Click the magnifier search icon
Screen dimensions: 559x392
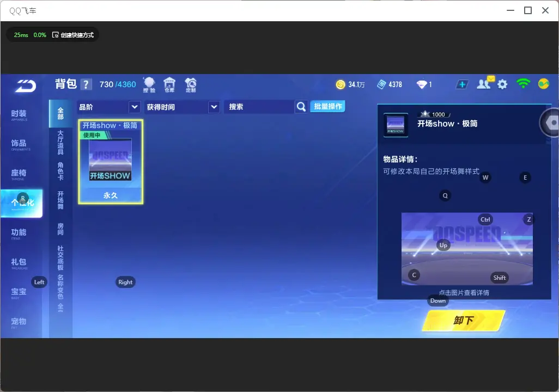(x=301, y=107)
